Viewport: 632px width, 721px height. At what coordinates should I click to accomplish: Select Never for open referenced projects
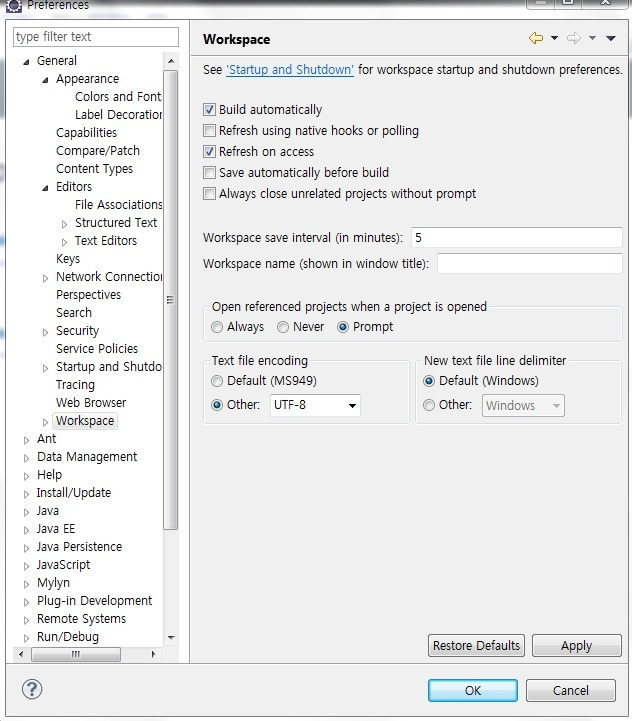point(283,327)
